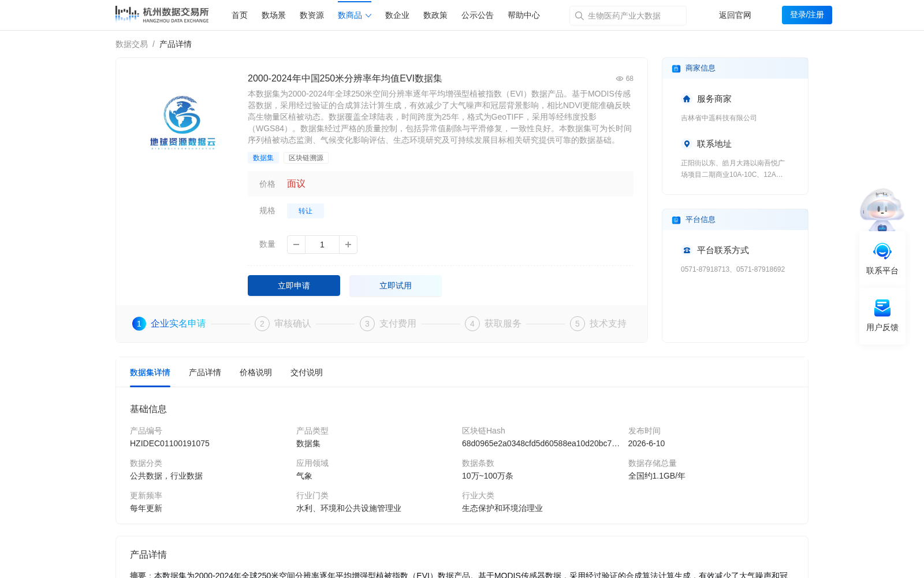Click the 联系地址 location pin icon

687,144
